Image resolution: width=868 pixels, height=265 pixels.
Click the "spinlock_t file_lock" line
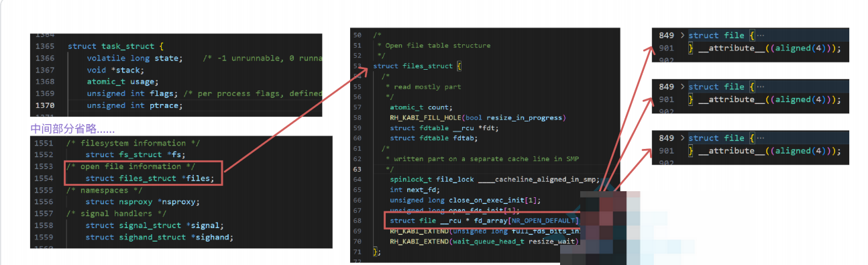coord(494,180)
